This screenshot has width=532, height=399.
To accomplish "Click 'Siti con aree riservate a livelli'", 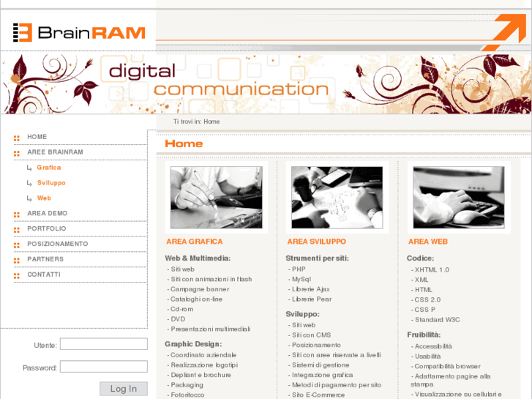I will click(x=334, y=355).
